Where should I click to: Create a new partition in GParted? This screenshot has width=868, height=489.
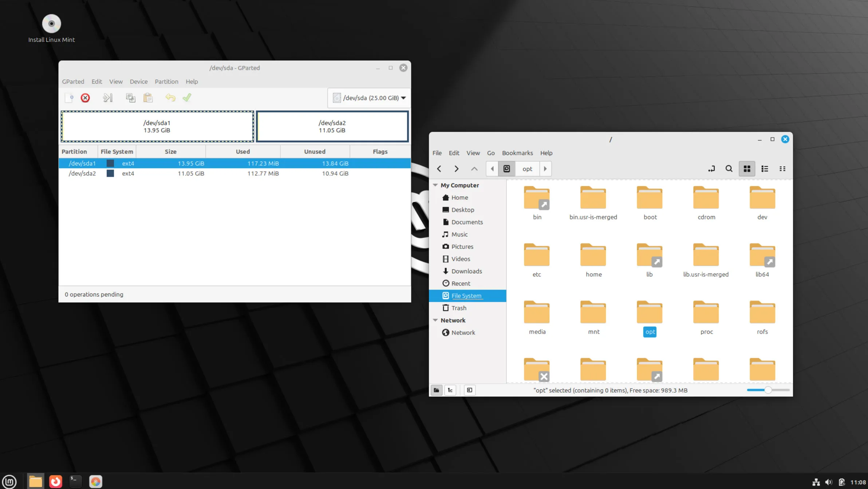click(x=69, y=98)
